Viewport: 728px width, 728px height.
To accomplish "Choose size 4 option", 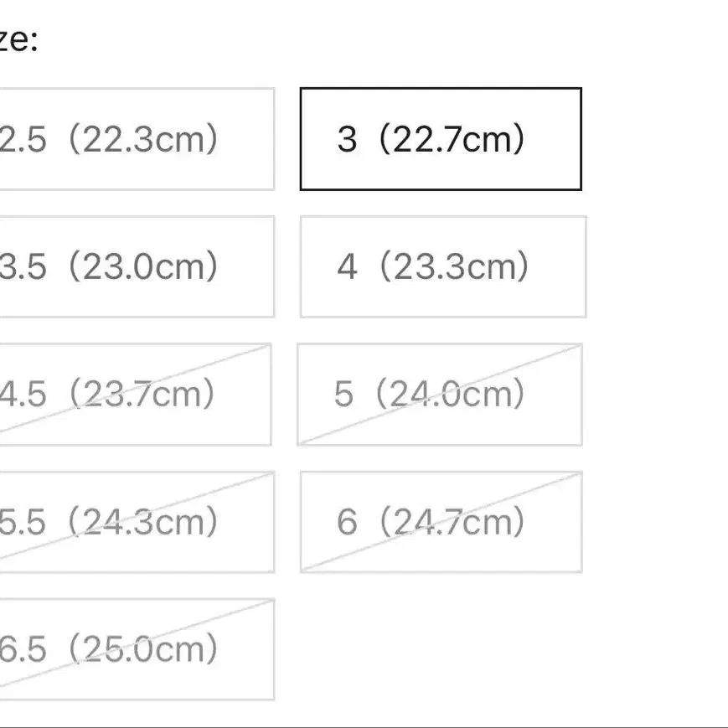I will 442,267.
